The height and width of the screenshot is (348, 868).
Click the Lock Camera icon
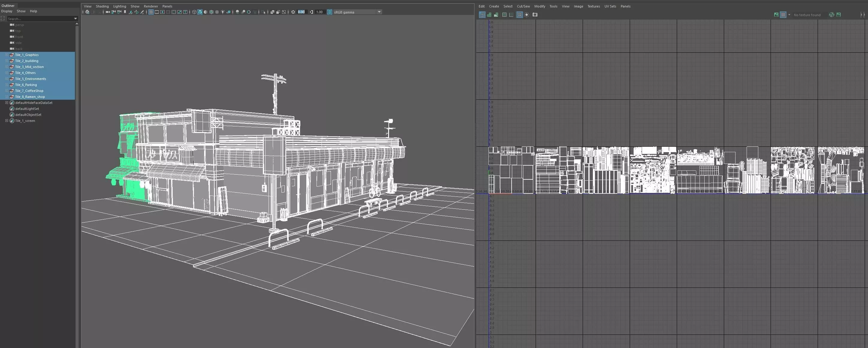[x=114, y=12]
